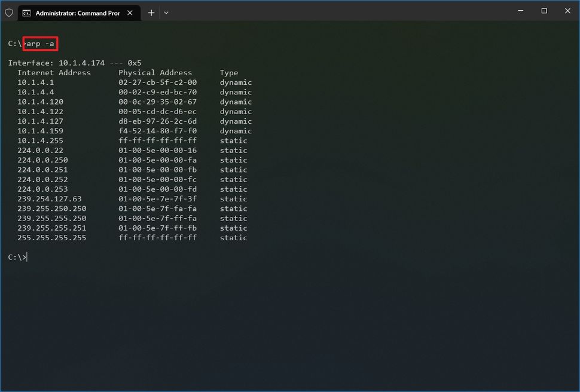Maximize the terminal window
Viewport: 580px width, 392px height.
544,11
